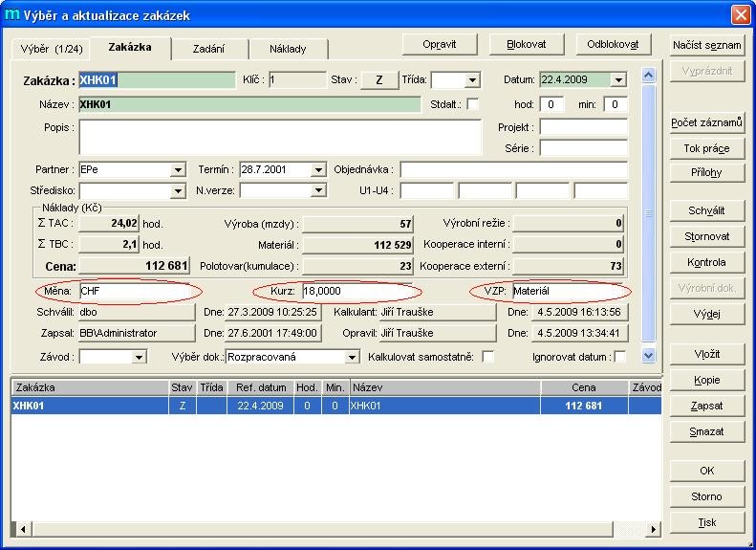Screen dimensions: 756x550
Task: Click the Klíč input field
Action: 297,80
